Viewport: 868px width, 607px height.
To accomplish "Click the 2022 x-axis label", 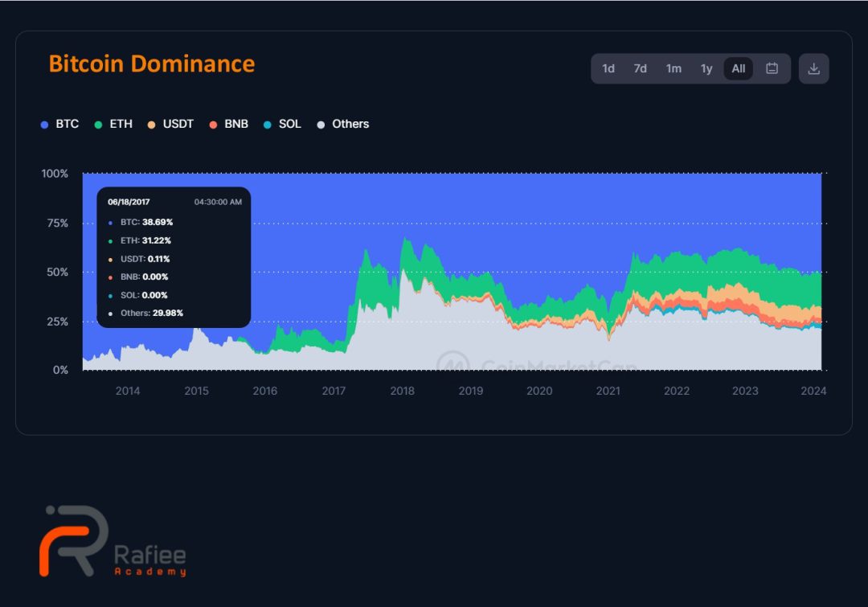I will pyautogui.click(x=677, y=391).
